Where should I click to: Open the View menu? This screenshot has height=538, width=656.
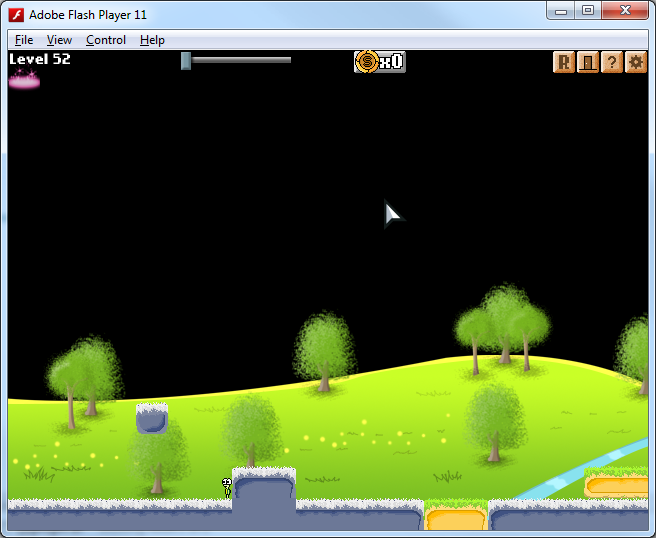(59, 40)
